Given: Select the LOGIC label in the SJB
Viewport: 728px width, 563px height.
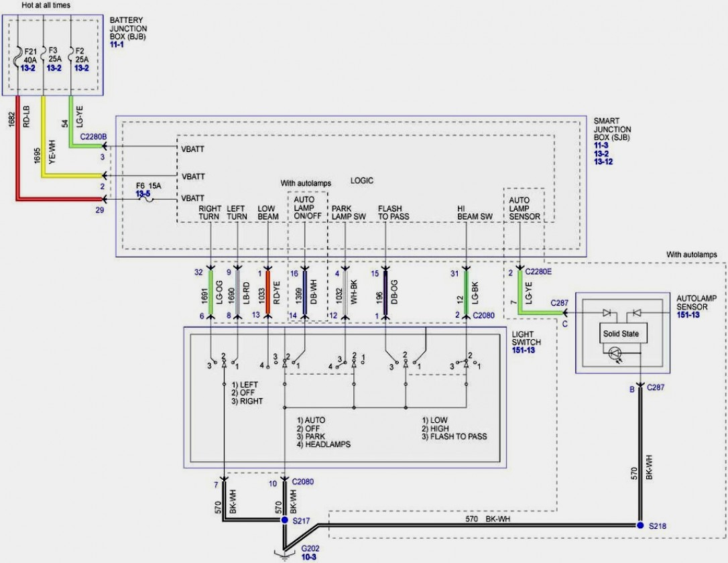Looking at the screenshot, I should (x=361, y=181).
